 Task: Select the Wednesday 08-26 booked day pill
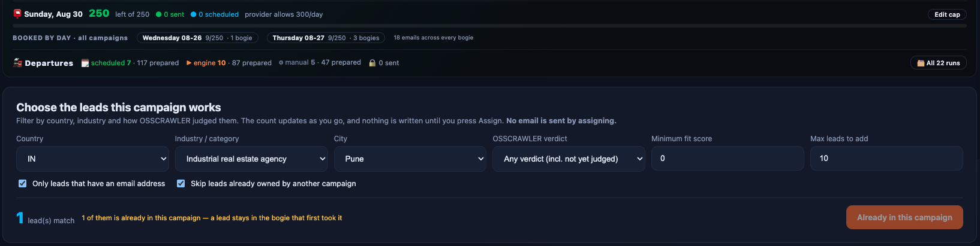point(197,38)
